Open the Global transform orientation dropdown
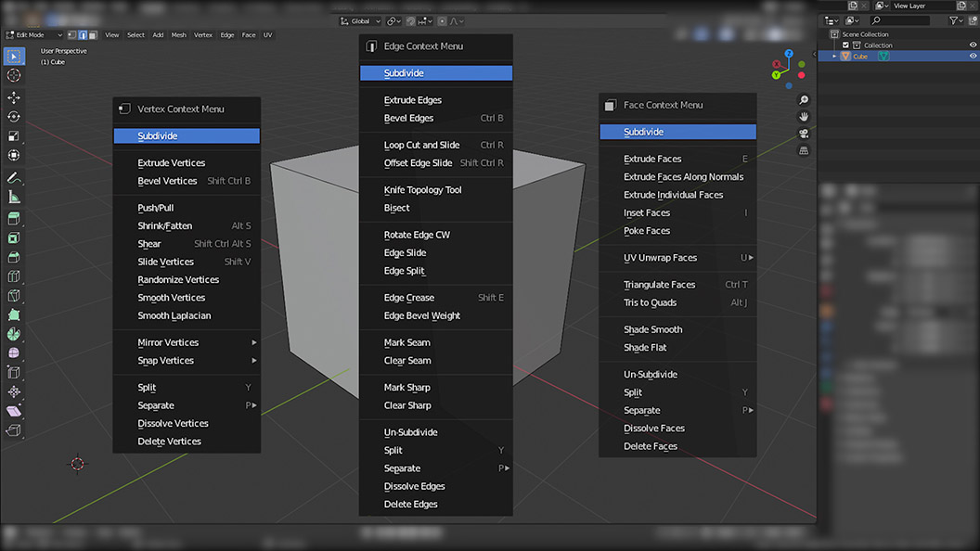The height and width of the screenshot is (551, 980). (x=360, y=20)
